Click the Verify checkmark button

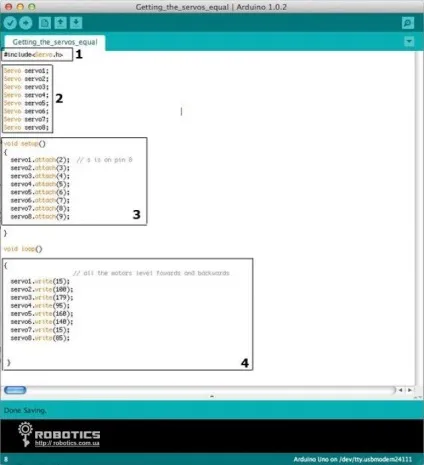[x=10, y=23]
